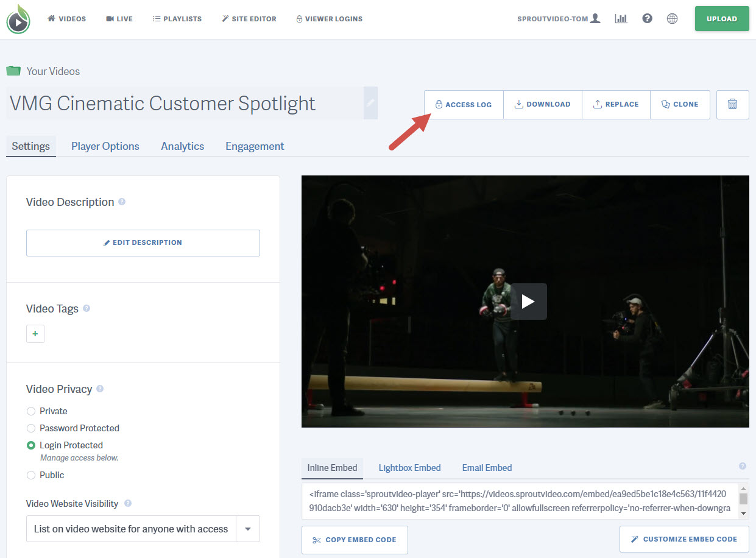This screenshot has width=756, height=558.
Task: Click the Access Log button
Action: point(464,104)
